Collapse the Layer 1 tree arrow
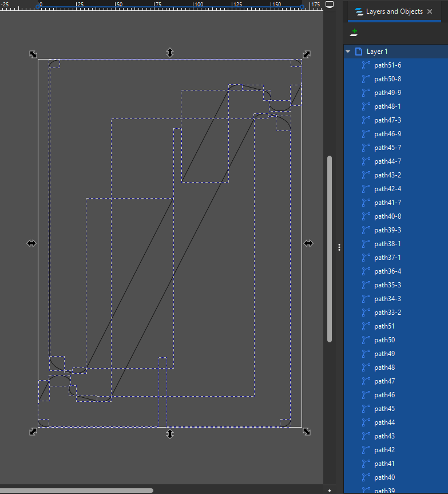Image resolution: width=448 pixels, height=494 pixels. pyautogui.click(x=348, y=52)
